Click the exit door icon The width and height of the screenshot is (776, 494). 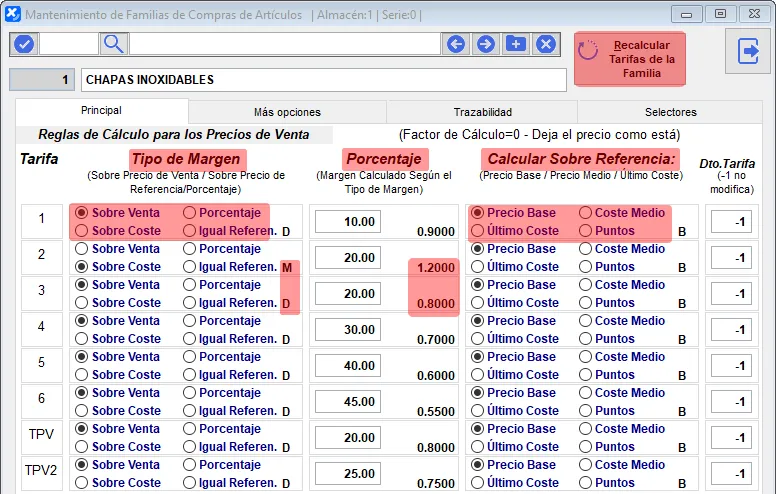pyautogui.click(x=748, y=52)
